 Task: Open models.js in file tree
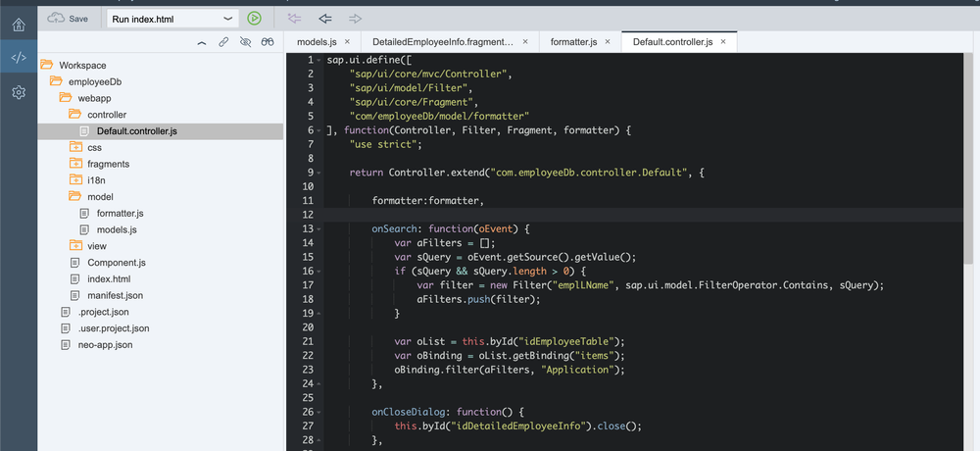tap(117, 229)
